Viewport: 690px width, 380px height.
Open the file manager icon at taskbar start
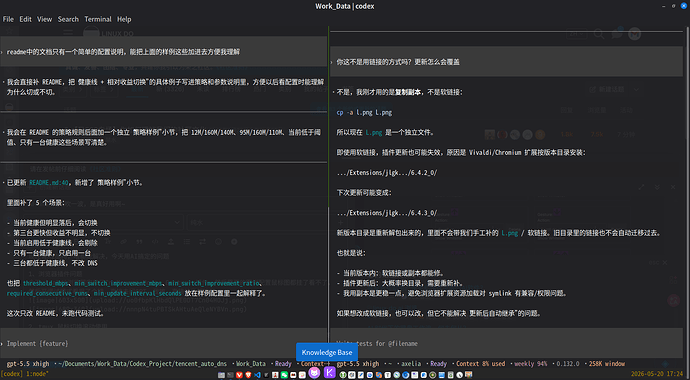pyautogui.click(x=221, y=375)
